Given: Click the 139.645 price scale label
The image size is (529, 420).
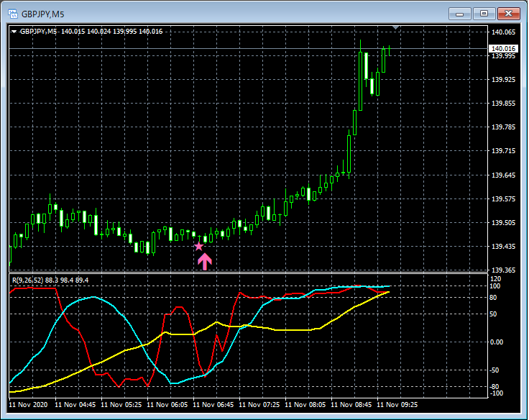Looking at the screenshot, I should [503, 175].
